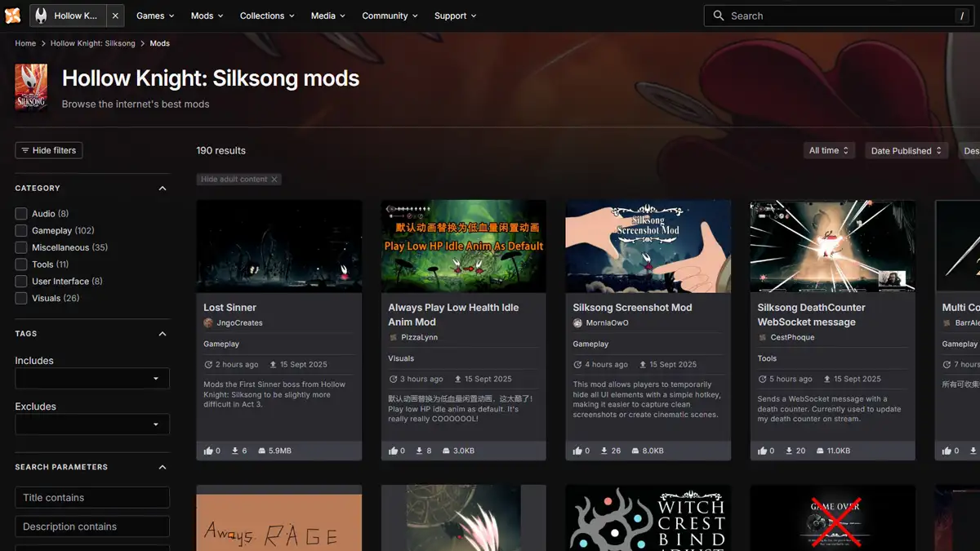980x551 pixels.
Task: Click download icon on DeathCounter WebSocket card
Action: coord(790,451)
